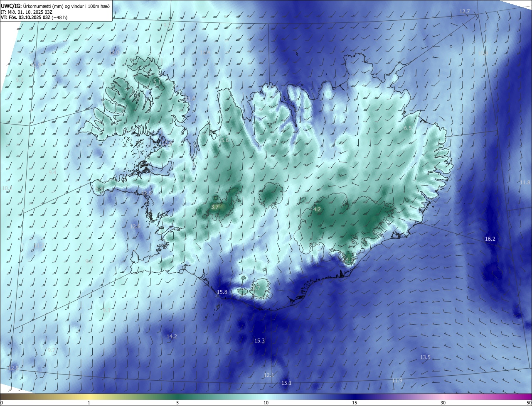Click the 10 tick on the color scale

pyautogui.click(x=266, y=403)
